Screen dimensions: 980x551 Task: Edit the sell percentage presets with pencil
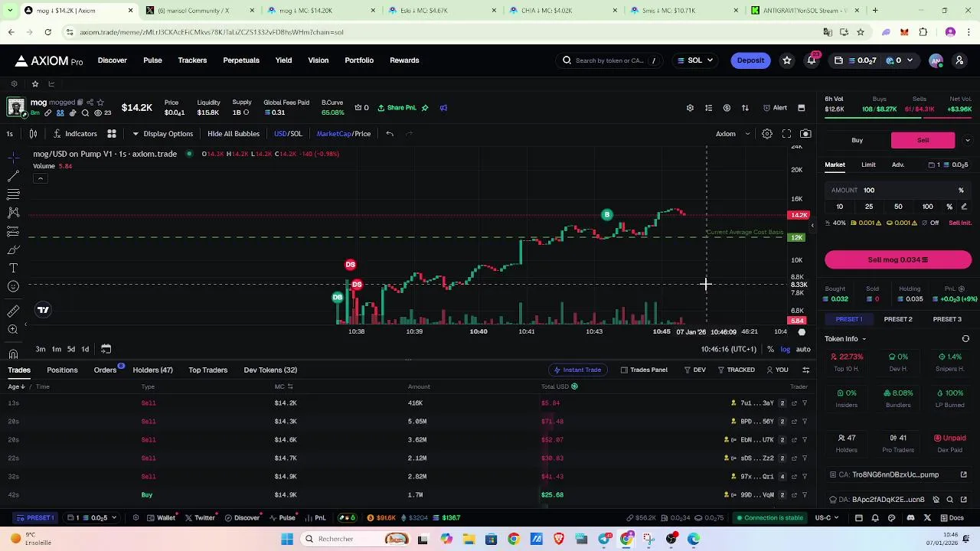coord(964,207)
